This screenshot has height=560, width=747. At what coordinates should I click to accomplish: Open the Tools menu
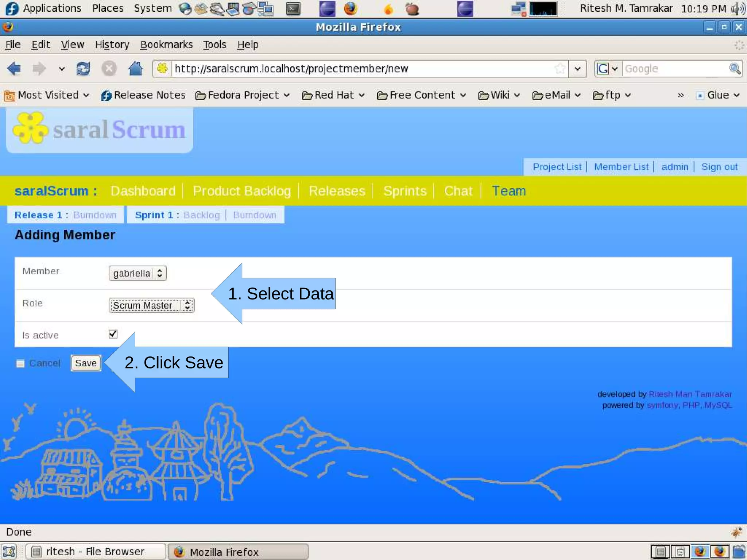click(214, 45)
